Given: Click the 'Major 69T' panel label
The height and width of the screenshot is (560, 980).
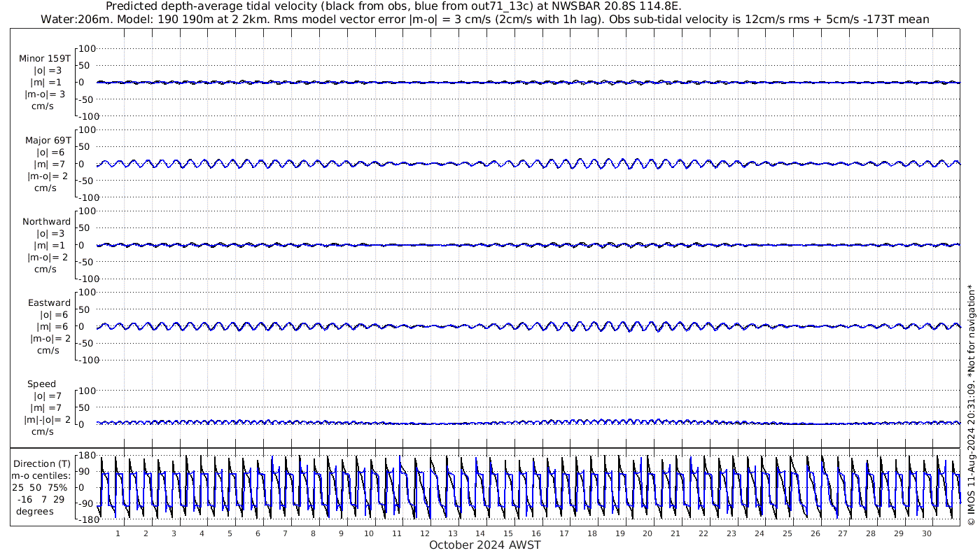Looking at the screenshot, I should coord(48,140).
